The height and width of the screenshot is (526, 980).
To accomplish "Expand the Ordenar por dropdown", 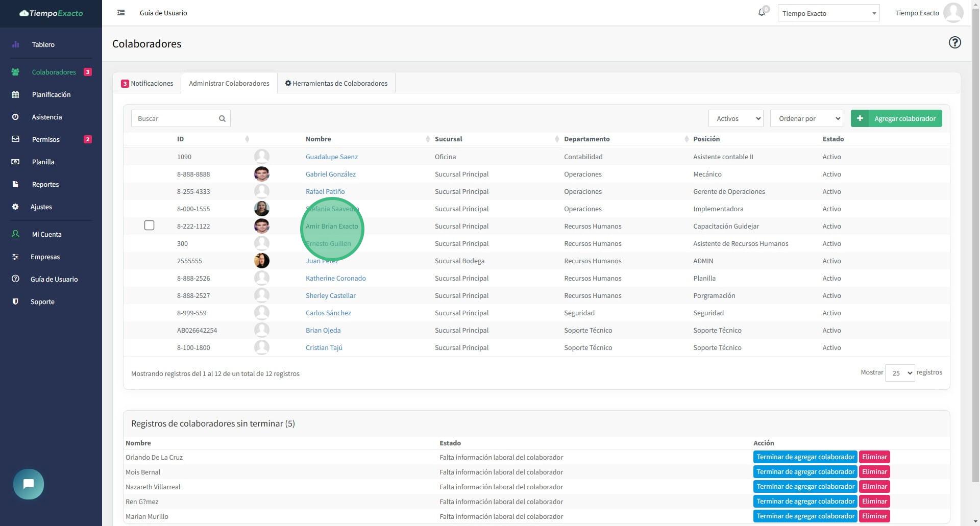I will pyautogui.click(x=806, y=118).
